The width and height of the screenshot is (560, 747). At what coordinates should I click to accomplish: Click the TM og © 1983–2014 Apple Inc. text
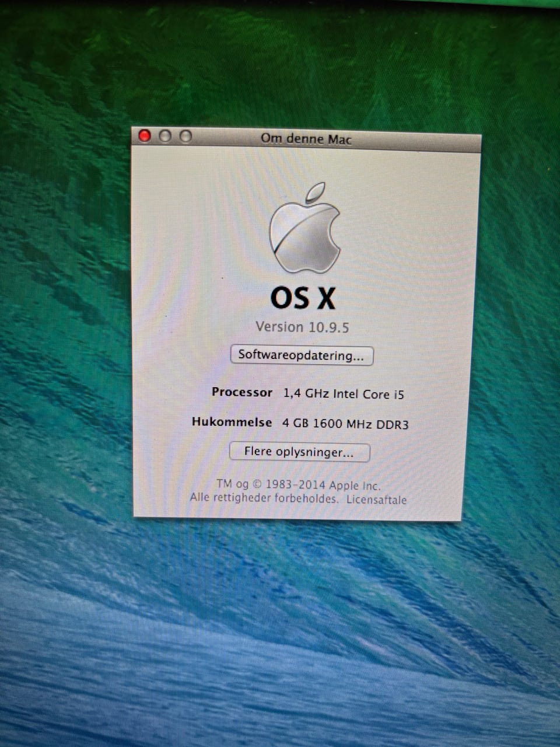coord(298,485)
